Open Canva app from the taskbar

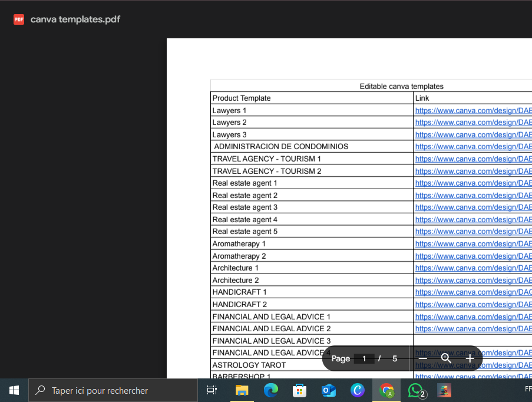pyautogui.click(x=357, y=390)
